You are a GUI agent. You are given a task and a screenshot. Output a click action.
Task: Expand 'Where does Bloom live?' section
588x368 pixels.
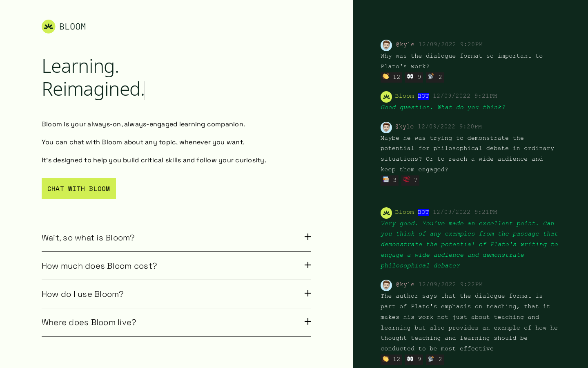(176, 322)
